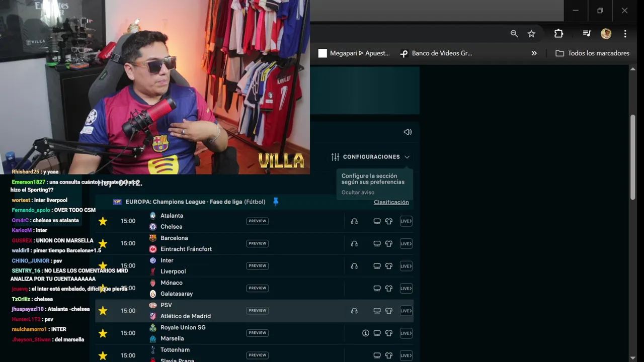The image size is (644, 362).
Task: Open the Chrome zoom magnifier icon
Action: (x=514, y=34)
